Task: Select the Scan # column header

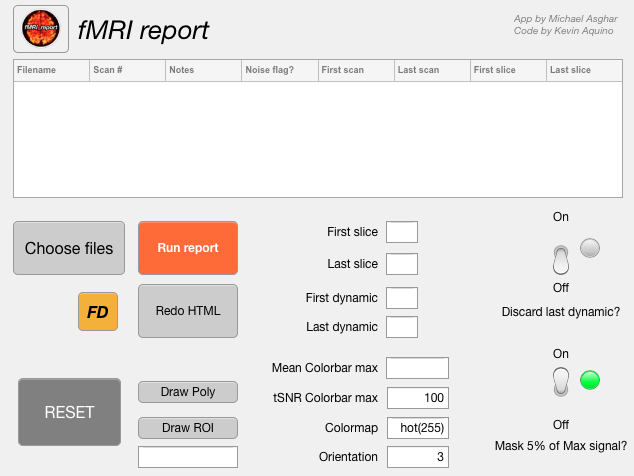Action: [127, 70]
